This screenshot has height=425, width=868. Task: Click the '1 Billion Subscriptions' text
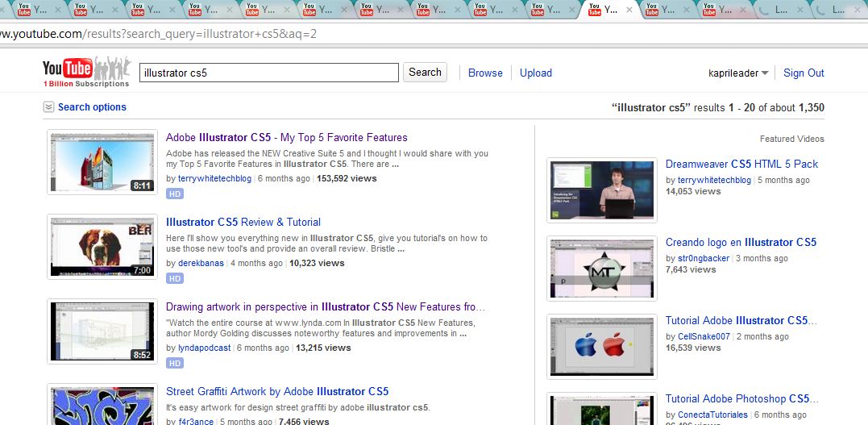(x=86, y=84)
